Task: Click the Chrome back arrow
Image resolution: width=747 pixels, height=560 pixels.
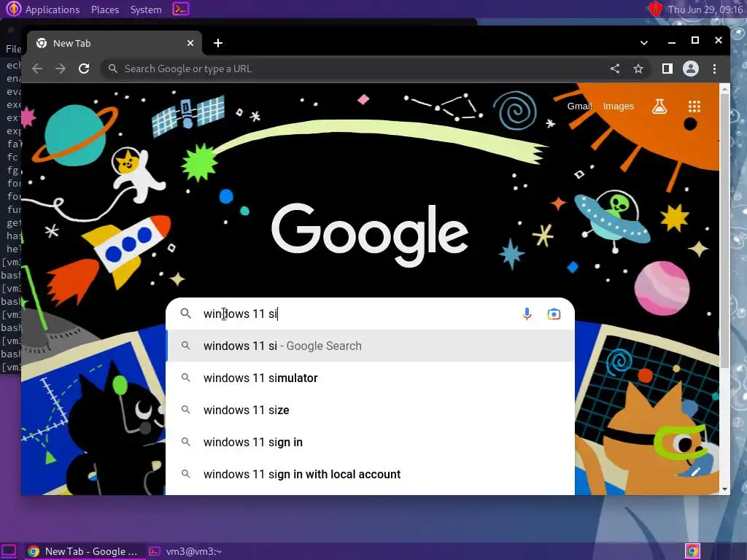Action: (37, 69)
